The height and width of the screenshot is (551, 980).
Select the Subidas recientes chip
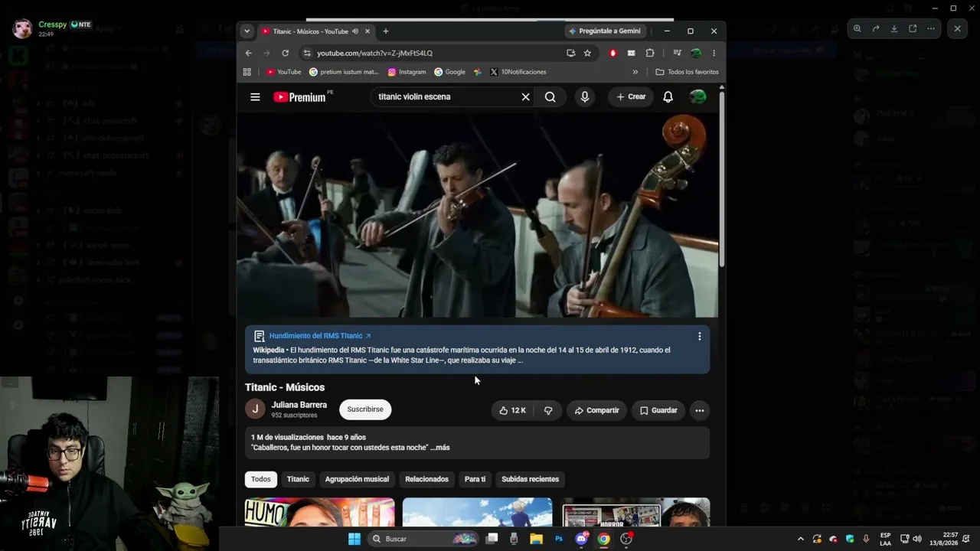click(530, 479)
